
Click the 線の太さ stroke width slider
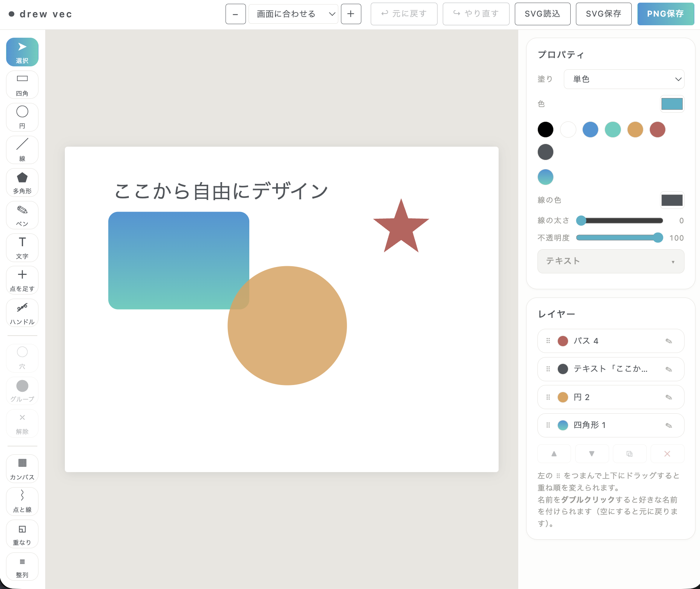(620, 221)
